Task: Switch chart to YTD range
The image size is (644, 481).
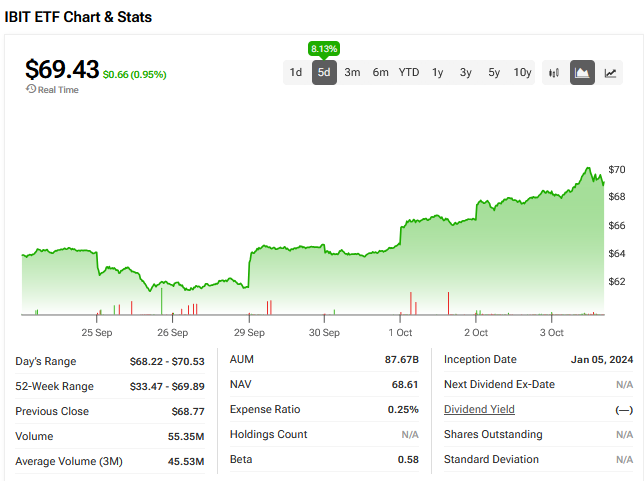Action: [x=409, y=72]
